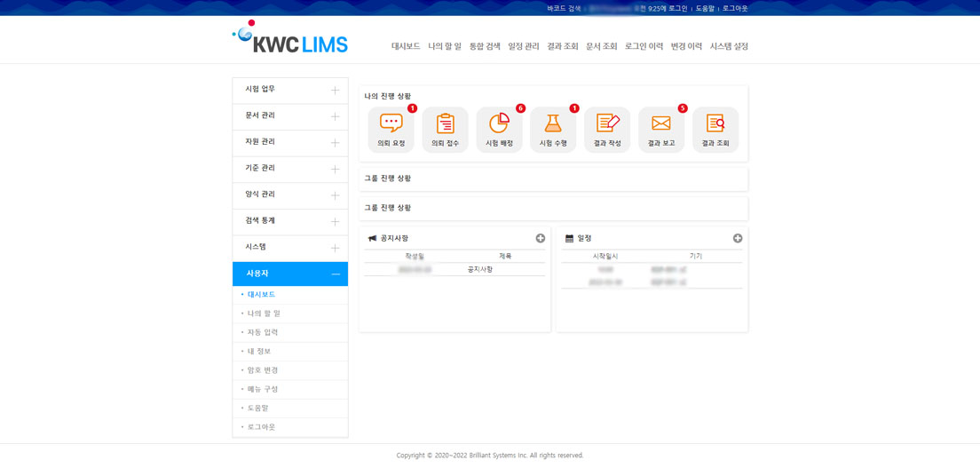Click the KWC LIMS logo

pos(290,38)
